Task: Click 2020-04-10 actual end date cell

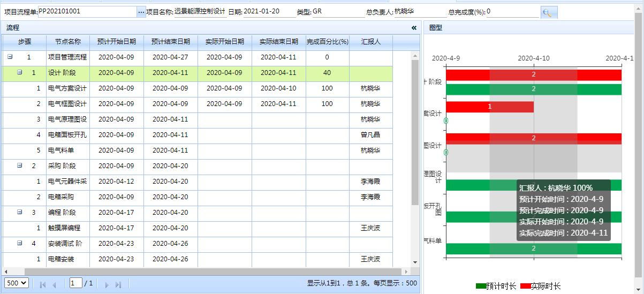Action: point(278,88)
